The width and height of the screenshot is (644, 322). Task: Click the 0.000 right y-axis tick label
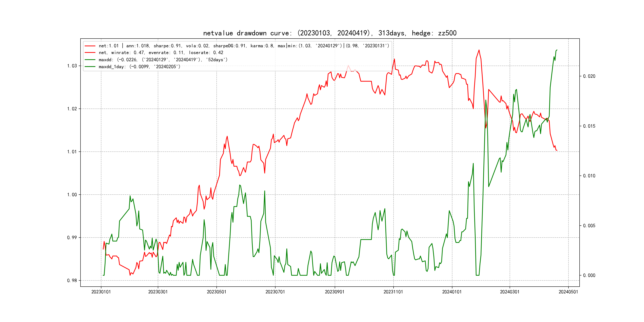(589, 275)
